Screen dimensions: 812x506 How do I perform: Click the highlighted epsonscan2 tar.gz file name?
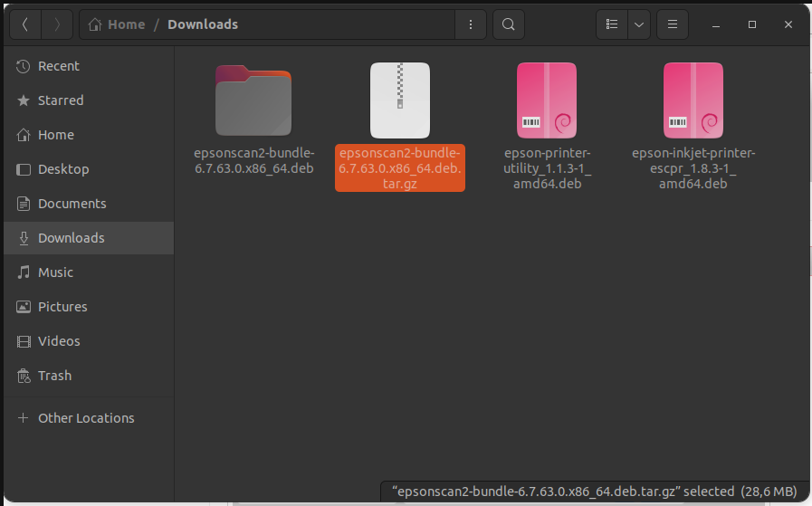click(400, 168)
